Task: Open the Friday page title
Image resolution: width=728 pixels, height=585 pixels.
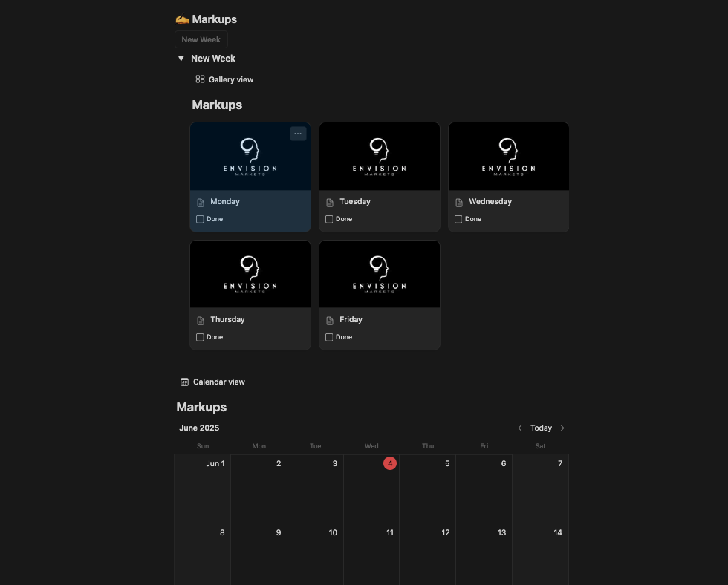Action: (x=351, y=319)
